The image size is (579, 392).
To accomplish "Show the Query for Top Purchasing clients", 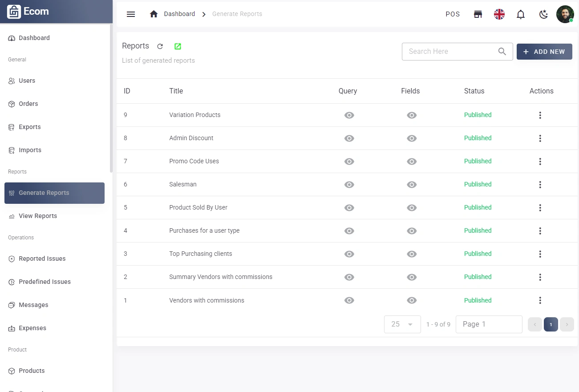I will tap(349, 254).
